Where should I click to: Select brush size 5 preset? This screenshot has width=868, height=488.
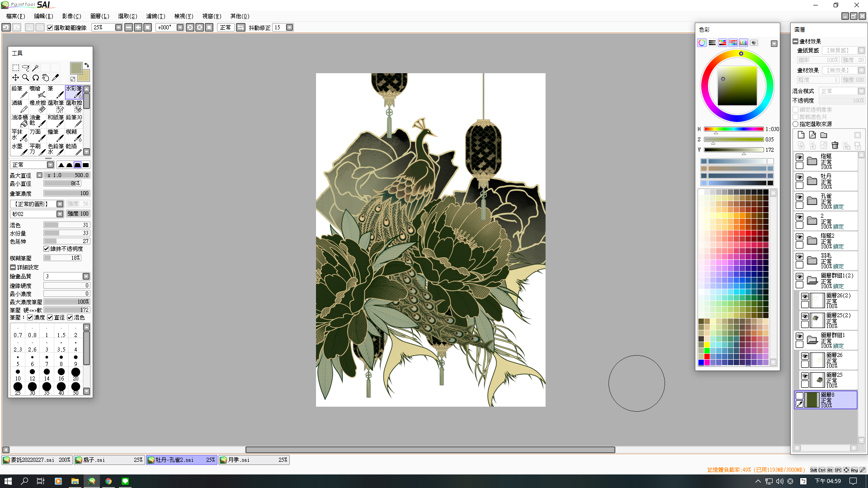click(18, 360)
